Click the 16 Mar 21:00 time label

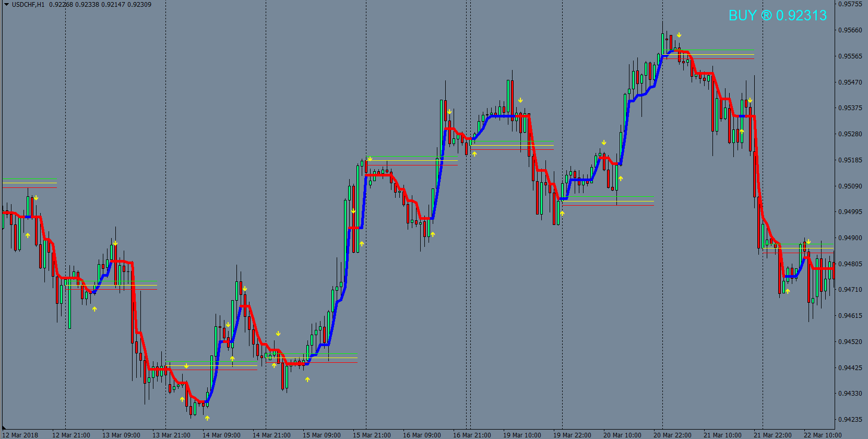[472, 435]
